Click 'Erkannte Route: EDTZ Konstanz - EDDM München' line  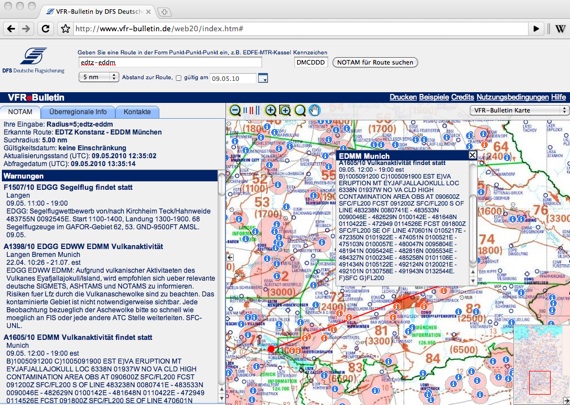pos(83,132)
